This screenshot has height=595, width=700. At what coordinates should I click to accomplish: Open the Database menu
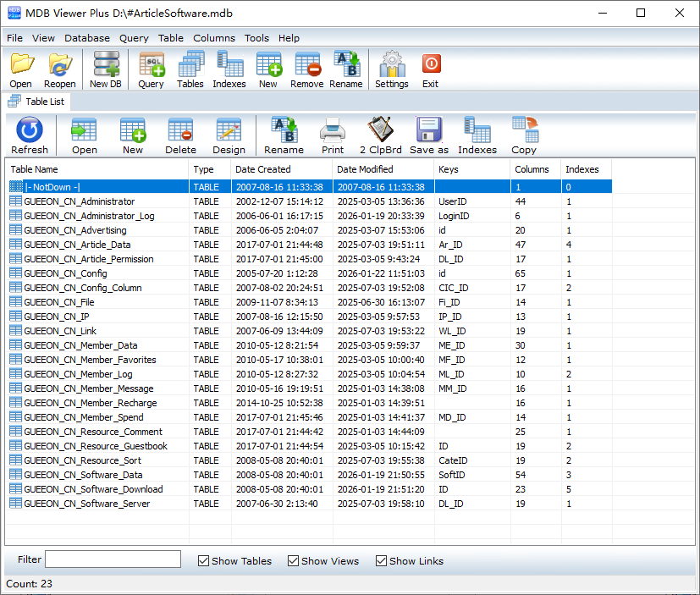[87, 38]
